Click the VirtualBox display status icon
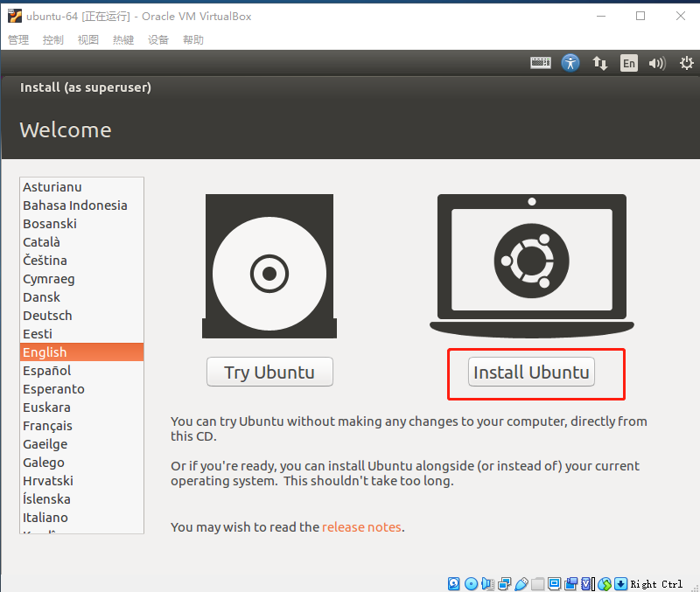The height and width of the screenshot is (592, 700). pos(555,583)
